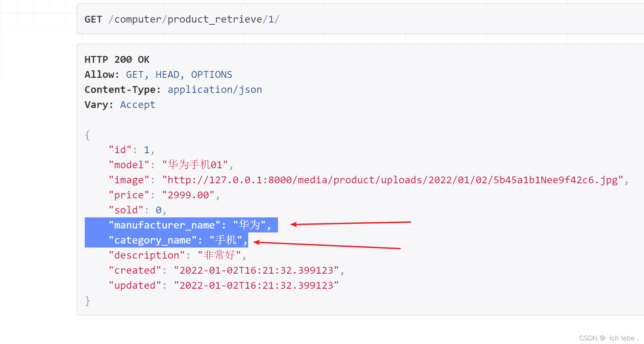Click the Allow header values GET, HEAD, OPTIONS
This screenshot has width=644, height=344.
pos(179,75)
